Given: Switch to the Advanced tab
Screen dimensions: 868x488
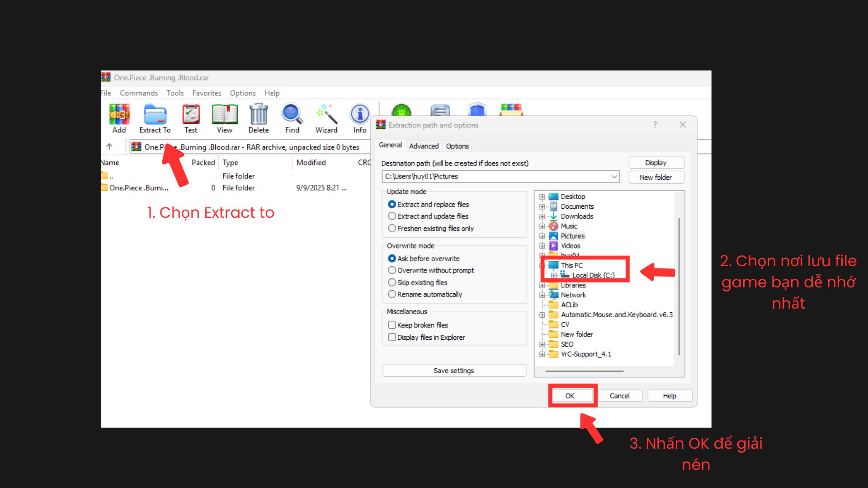Looking at the screenshot, I should click(424, 146).
